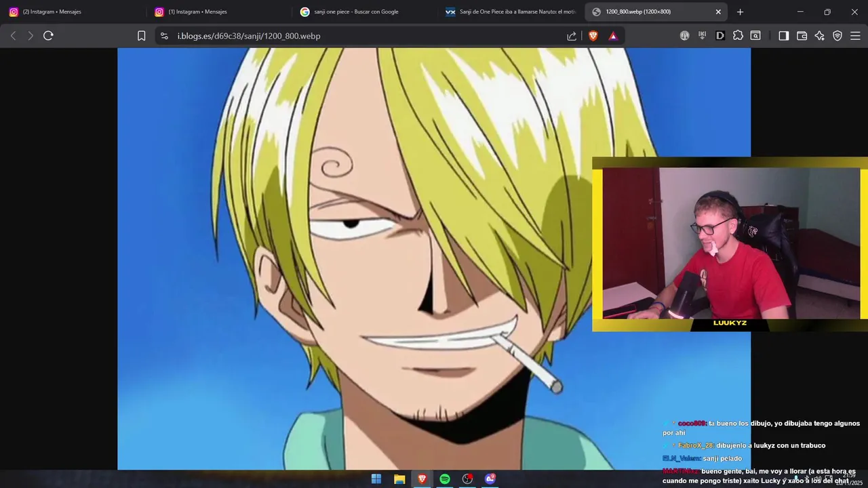Open the Brave VPN shield icon
The image size is (868, 488).
pos(837,36)
